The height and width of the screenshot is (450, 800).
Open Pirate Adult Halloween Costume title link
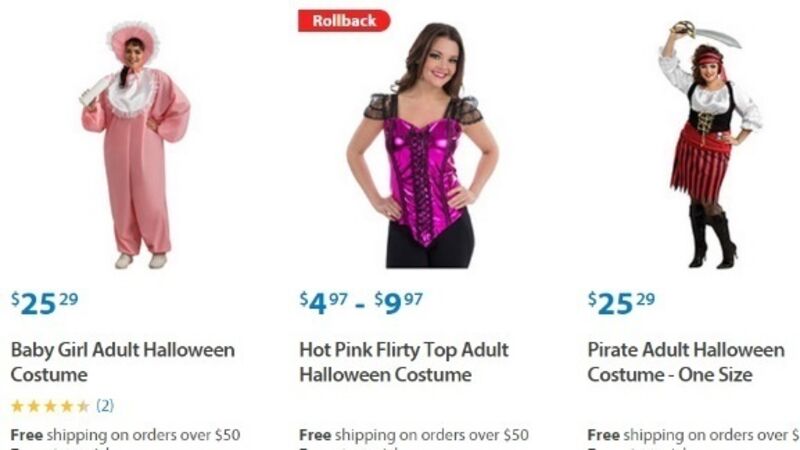[x=686, y=362]
